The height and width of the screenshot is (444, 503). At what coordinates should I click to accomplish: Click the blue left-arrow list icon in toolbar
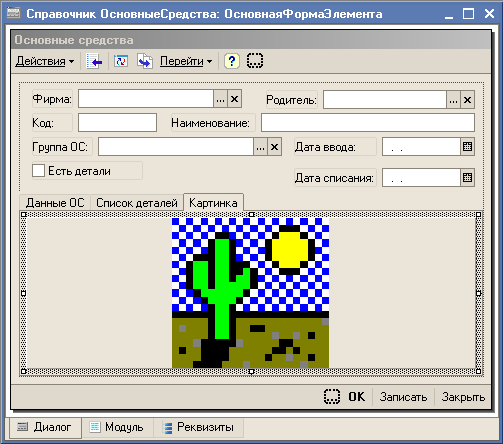click(x=94, y=61)
